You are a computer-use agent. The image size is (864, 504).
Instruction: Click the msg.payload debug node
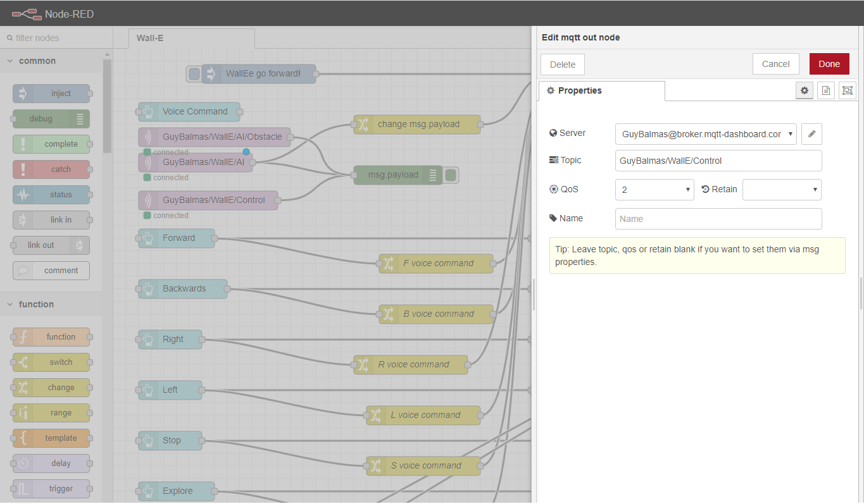(398, 175)
